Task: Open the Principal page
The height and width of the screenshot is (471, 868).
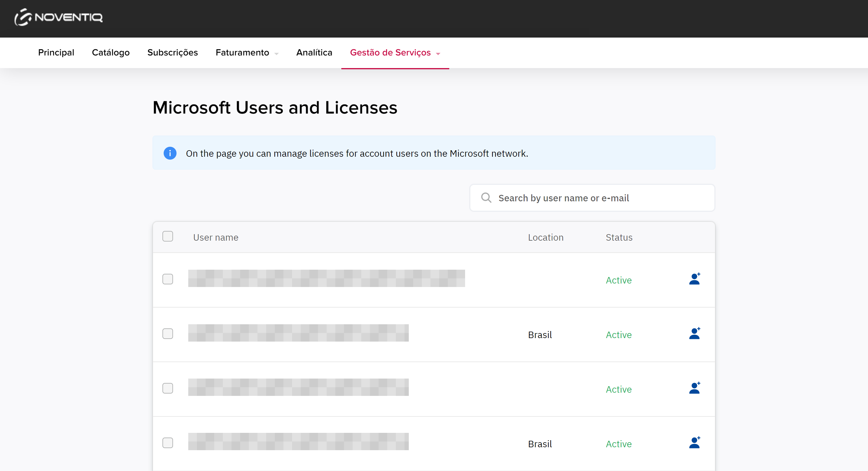Action: [56, 53]
